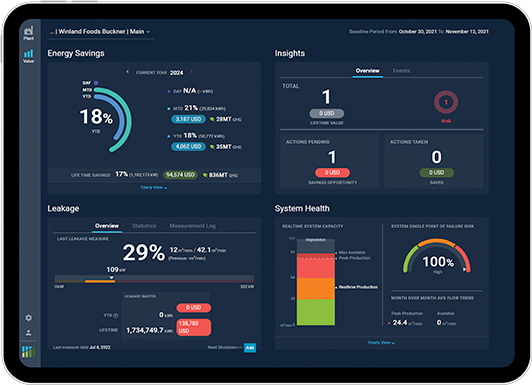Click the Lifetime Value 0 USD badge
Screen dimensions: 532x385
click(326, 113)
